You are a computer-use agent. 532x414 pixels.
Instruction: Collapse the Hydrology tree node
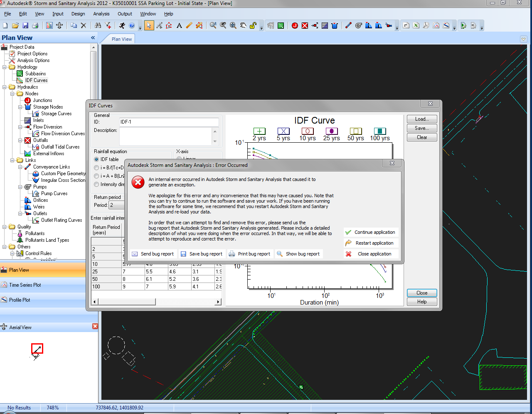point(5,67)
